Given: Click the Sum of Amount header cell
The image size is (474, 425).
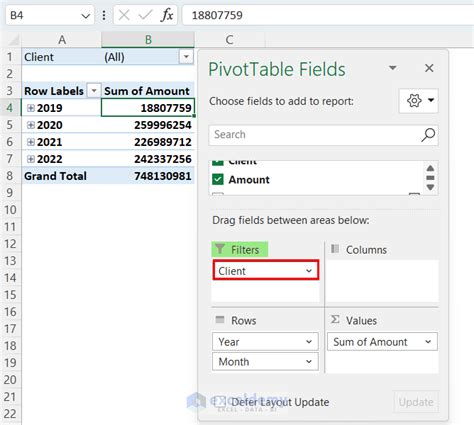Looking at the screenshot, I should tap(148, 91).
